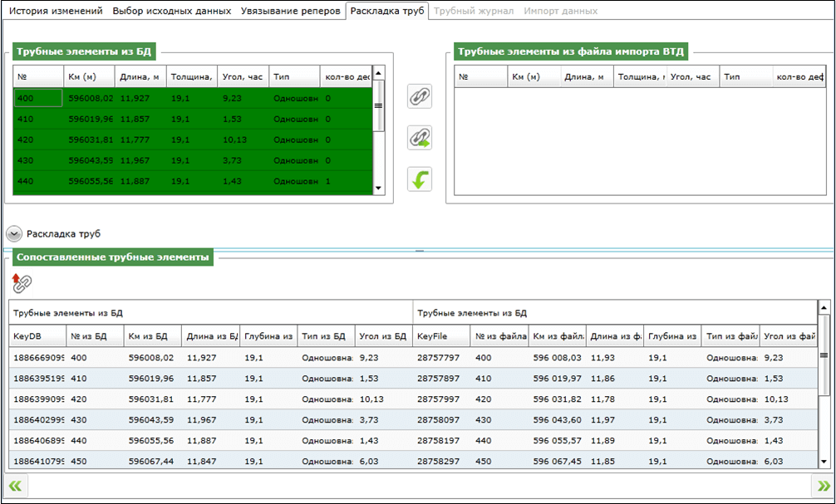Click down arrow of matched elements table scrollbar
This screenshot has width=836, height=504.
[824, 462]
